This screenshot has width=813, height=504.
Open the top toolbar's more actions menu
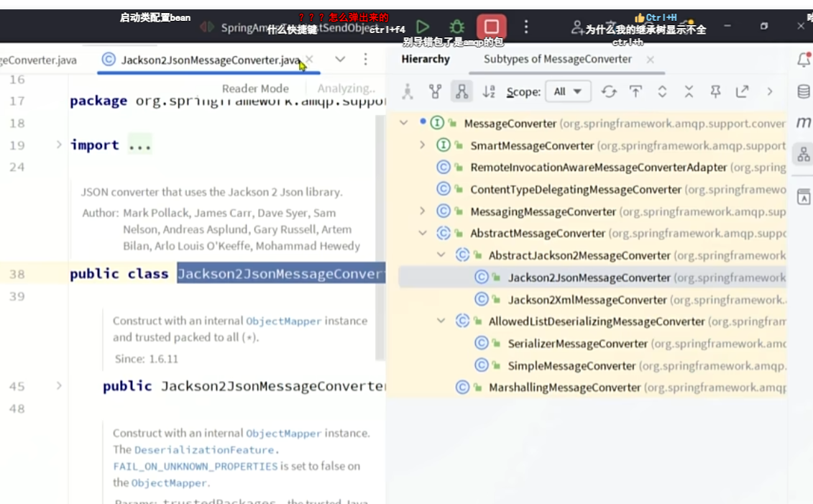[526, 27]
